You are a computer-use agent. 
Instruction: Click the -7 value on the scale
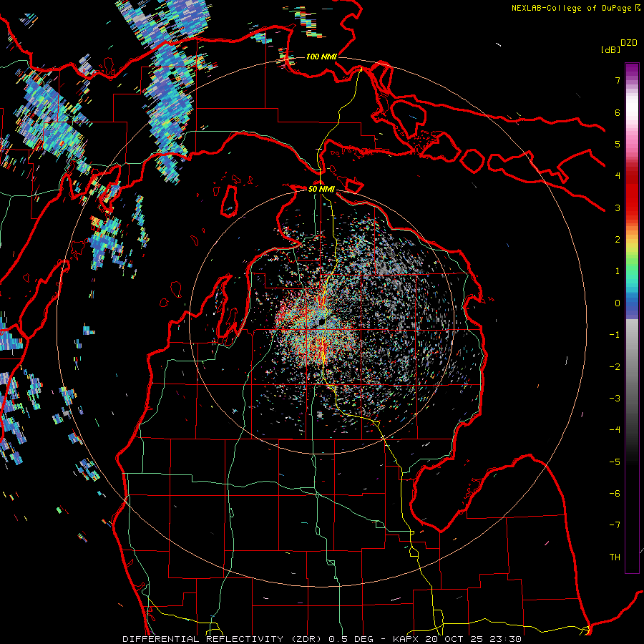pos(615,525)
